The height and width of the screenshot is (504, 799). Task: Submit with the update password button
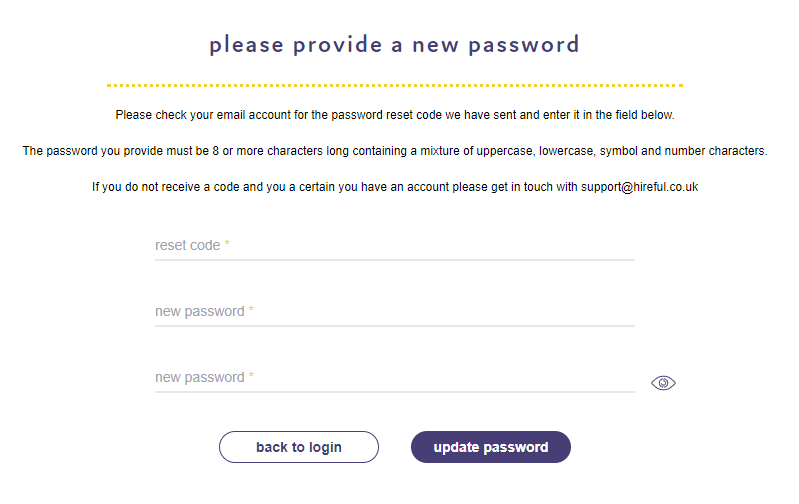[491, 447]
